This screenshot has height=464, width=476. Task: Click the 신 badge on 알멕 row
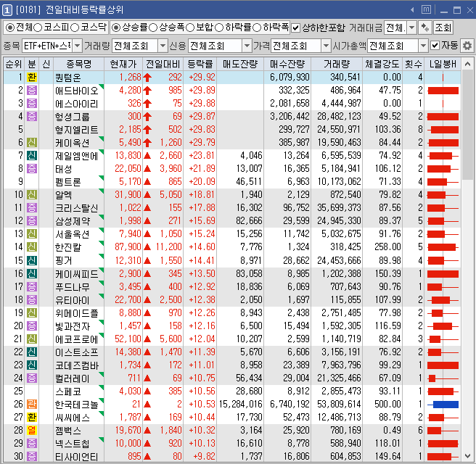pos(32,195)
